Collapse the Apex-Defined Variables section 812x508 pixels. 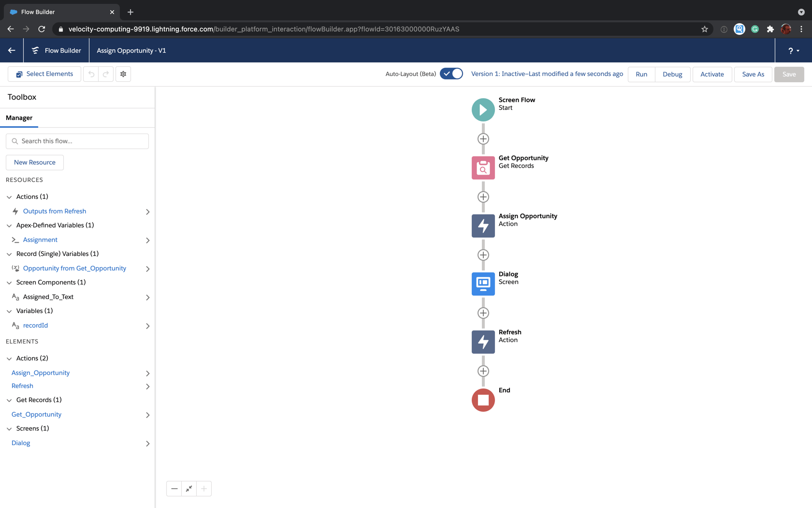tap(9, 225)
